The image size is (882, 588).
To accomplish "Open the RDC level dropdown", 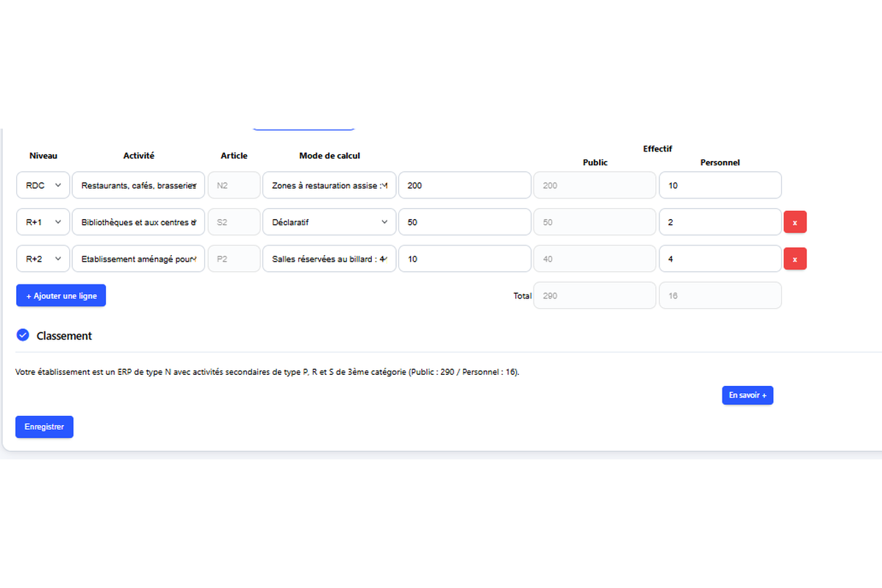I will (x=43, y=185).
